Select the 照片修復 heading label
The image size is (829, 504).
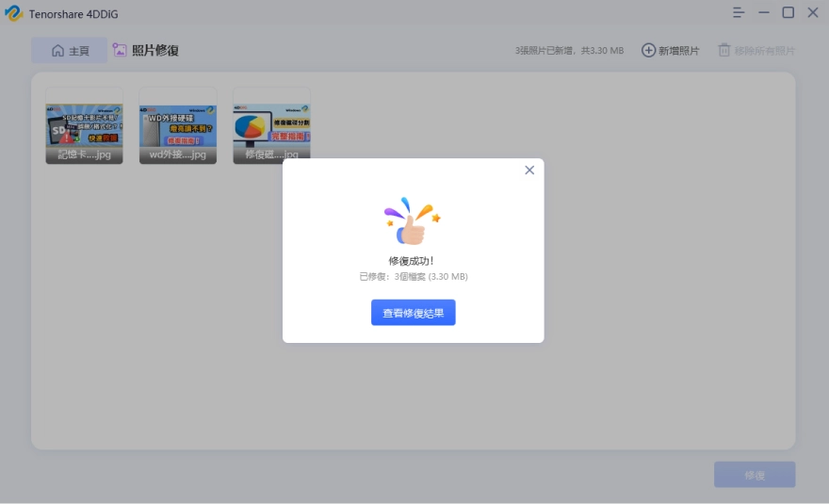click(x=155, y=51)
